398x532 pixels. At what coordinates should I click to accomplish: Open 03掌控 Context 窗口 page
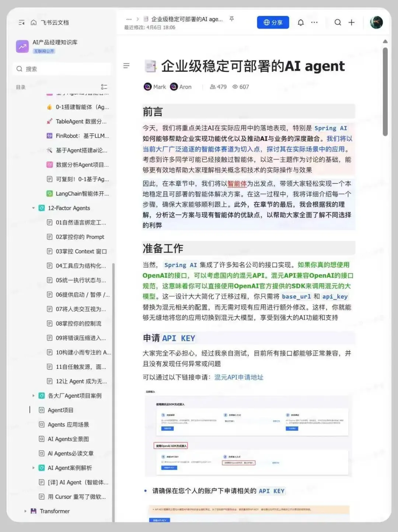(78, 251)
